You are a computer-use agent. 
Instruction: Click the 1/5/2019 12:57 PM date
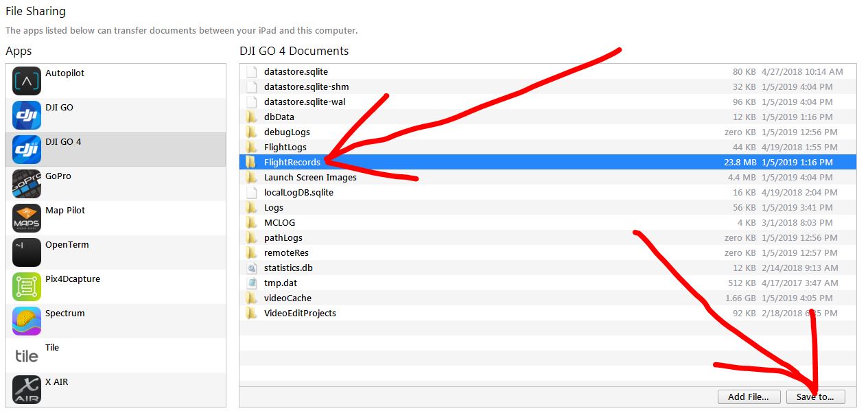[799, 252]
